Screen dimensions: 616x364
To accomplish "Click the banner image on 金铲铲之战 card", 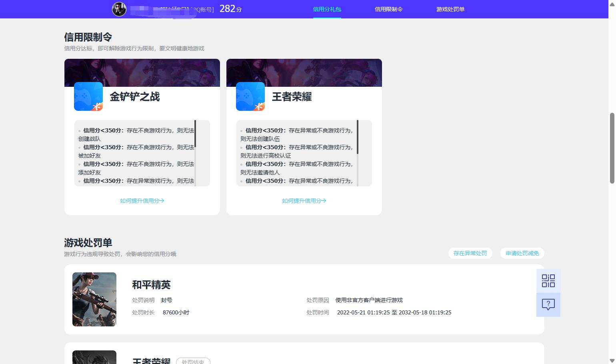I will [x=142, y=73].
